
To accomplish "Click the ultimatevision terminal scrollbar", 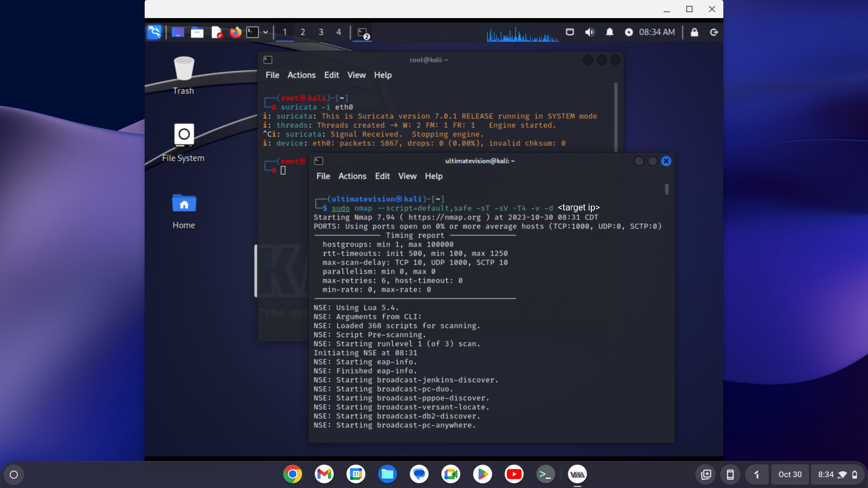I will coord(666,189).
